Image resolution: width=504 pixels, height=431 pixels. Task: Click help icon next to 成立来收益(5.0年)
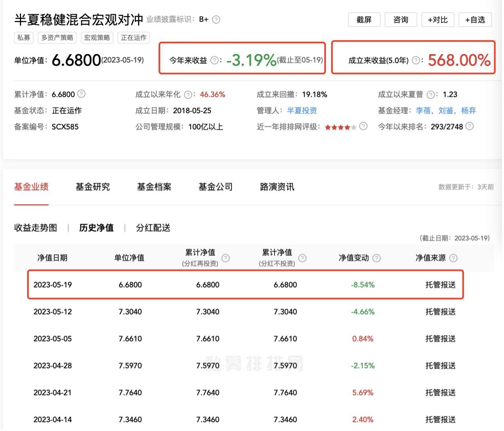coord(416,60)
